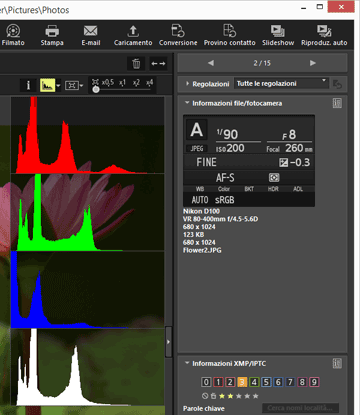Open the Conversione file tool
This screenshot has height=415, width=360.
coord(178,35)
